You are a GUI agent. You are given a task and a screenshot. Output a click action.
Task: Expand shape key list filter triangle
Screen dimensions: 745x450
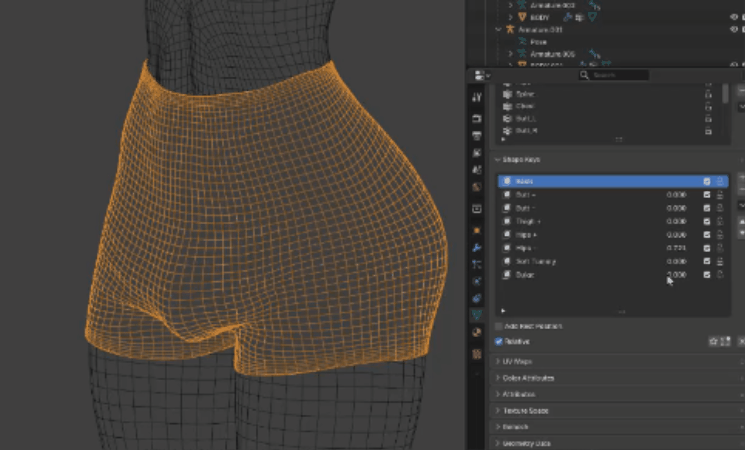point(503,311)
